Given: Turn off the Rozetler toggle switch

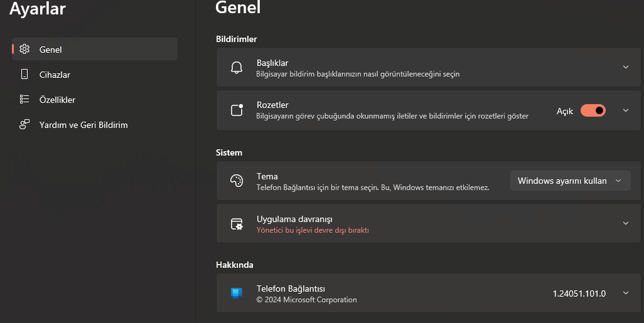Looking at the screenshot, I should pyautogui.click(x=593, y=110).
